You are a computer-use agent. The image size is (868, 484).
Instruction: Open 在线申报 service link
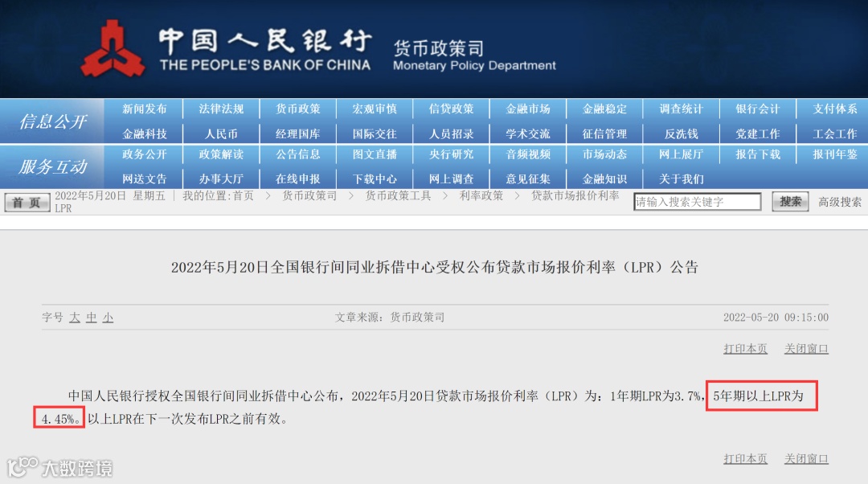(x=298, y=178)
